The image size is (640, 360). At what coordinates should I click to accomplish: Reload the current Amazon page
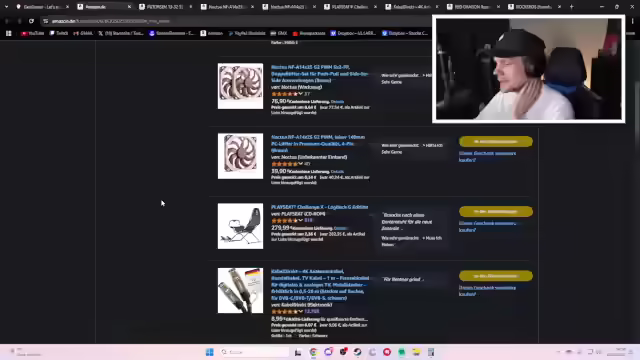pos(31,21)
